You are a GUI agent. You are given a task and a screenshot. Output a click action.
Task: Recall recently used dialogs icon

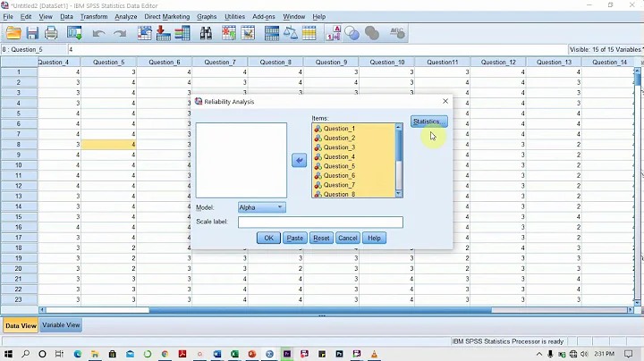click(x=74, y=33)
